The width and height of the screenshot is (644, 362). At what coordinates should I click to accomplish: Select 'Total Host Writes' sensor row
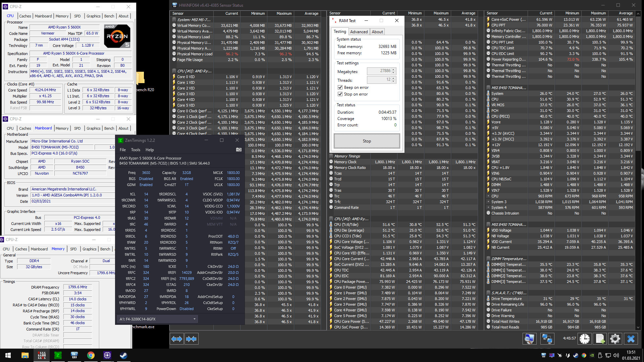560,321
